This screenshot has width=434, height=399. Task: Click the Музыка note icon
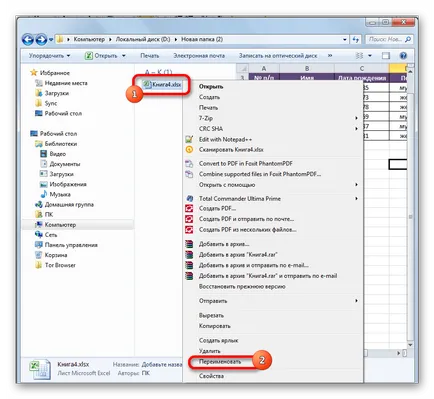[x=43, y=194]
